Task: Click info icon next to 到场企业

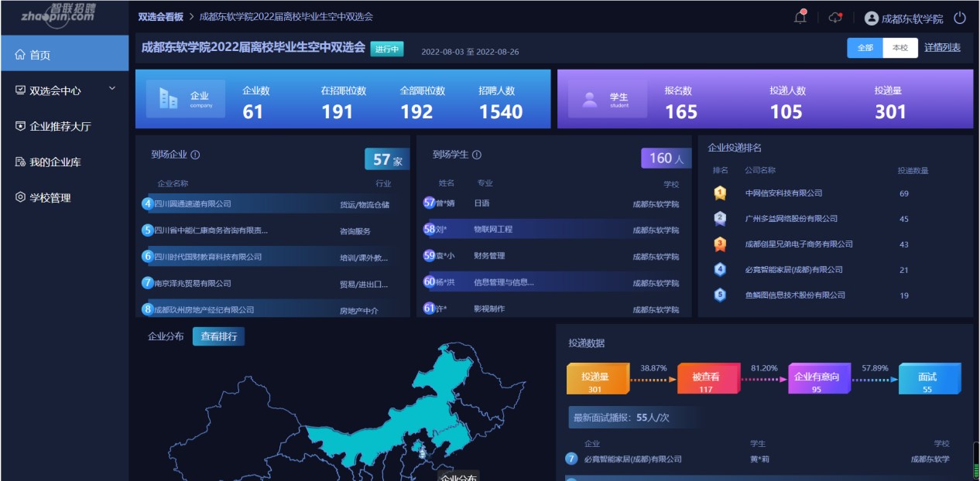Action: coord(196,155)
